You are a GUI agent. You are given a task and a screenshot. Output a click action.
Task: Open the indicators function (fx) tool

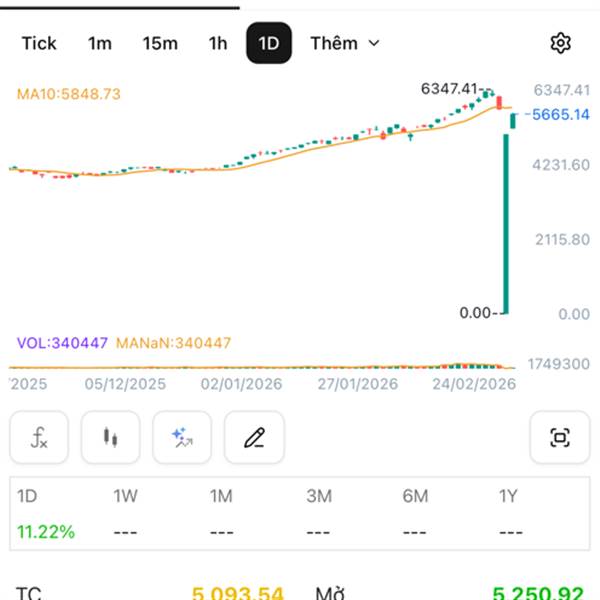tap(39, 437)
